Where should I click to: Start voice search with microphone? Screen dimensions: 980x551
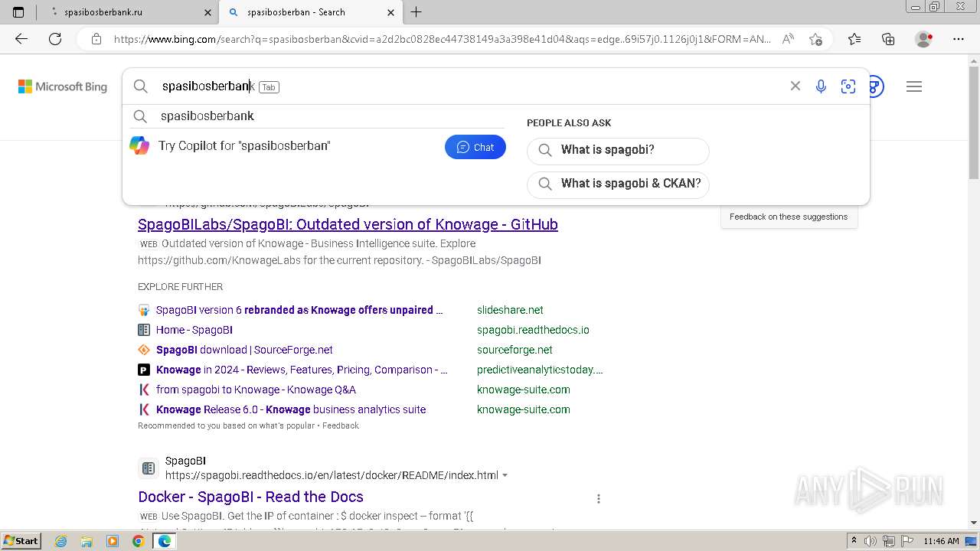tap(821, 86)
